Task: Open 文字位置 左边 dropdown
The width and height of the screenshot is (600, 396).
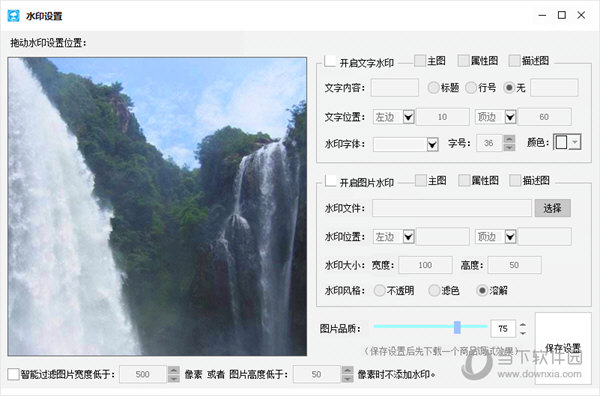Action: (x=408, y=117)
